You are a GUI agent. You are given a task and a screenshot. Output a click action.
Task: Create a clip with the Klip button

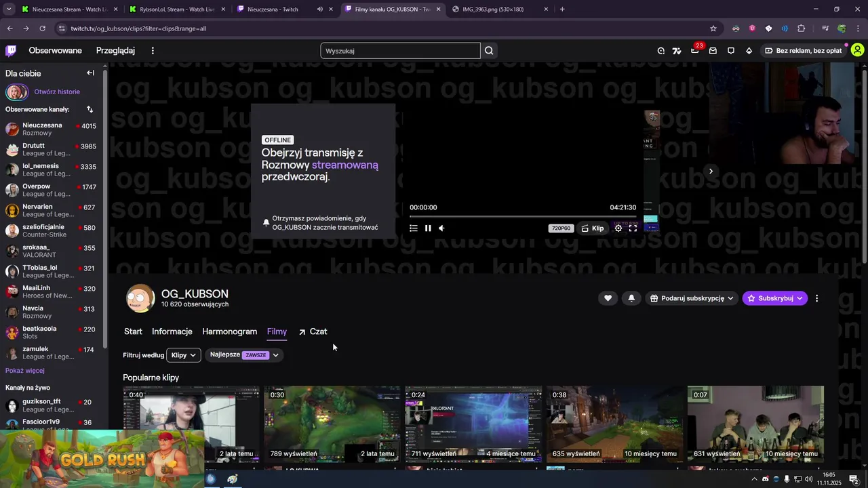592,228
